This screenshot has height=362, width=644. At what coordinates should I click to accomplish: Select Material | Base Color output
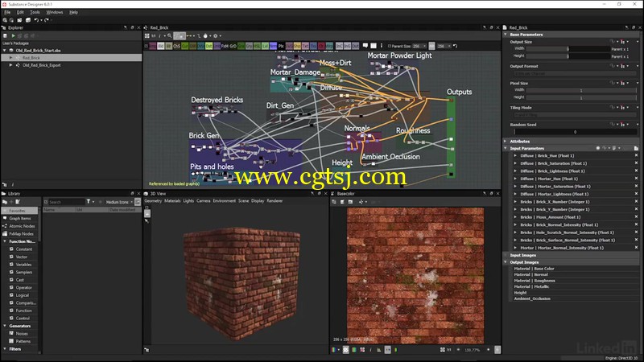534,269
